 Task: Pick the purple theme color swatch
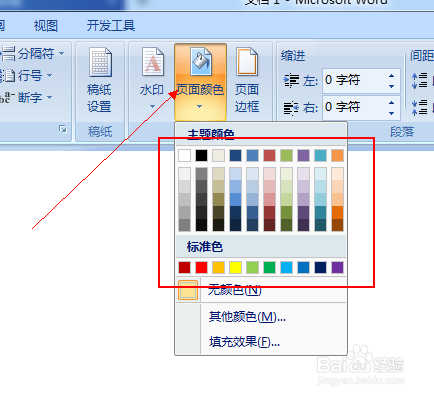click(303, 156)
